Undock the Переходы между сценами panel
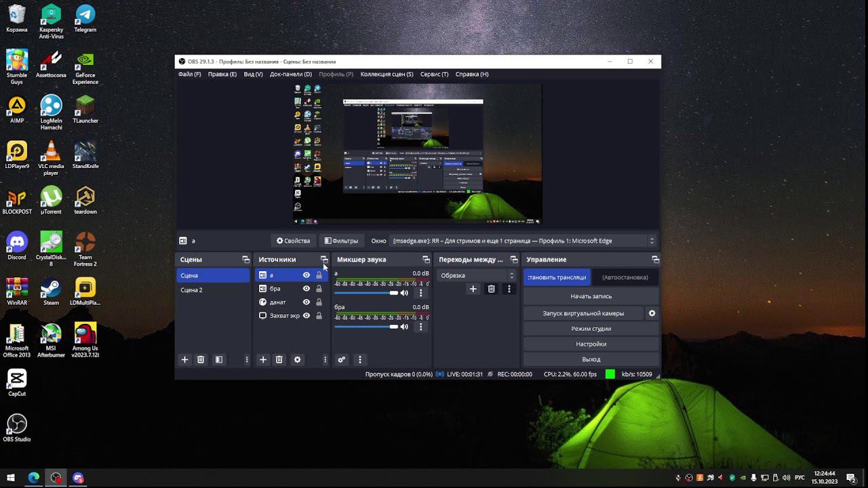Screen dimensions: 868x488 (514, 260)
